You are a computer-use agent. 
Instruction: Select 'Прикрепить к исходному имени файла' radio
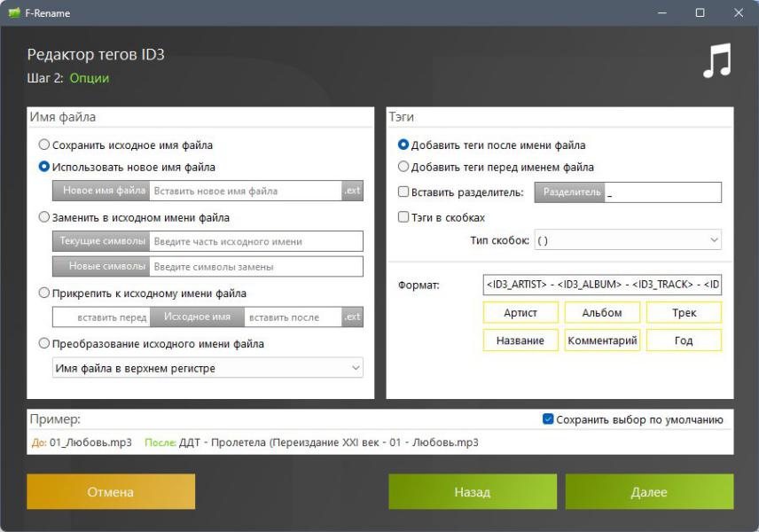[44, 293]
